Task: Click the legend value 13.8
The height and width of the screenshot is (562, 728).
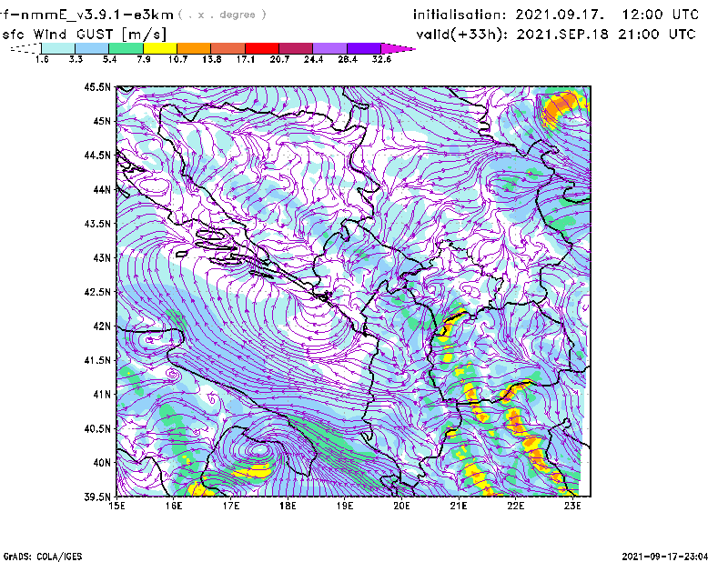Action: point(212,59)
